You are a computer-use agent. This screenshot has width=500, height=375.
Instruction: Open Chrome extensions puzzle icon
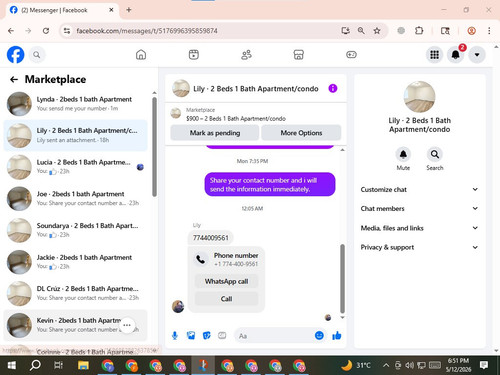point(419,31)
